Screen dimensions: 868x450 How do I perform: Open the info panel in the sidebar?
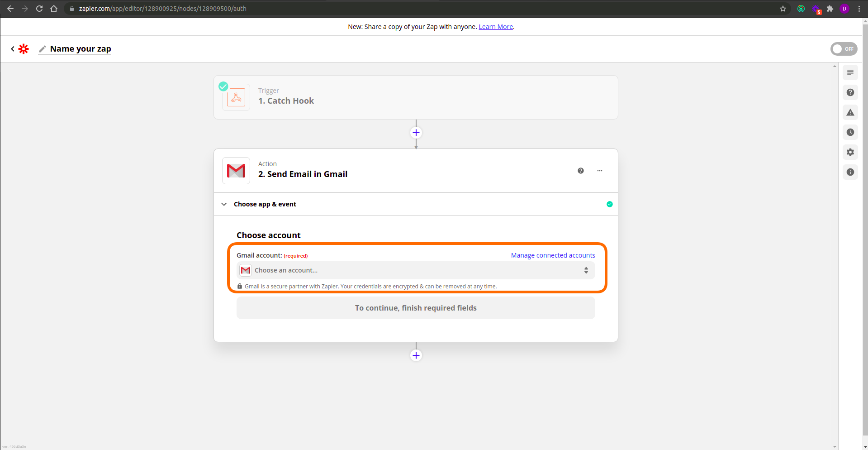(850, 172)
